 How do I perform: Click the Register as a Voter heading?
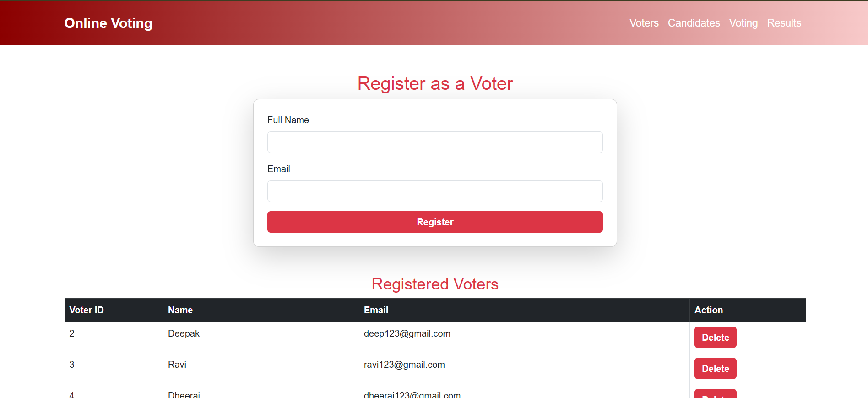[x=435, y=83]
